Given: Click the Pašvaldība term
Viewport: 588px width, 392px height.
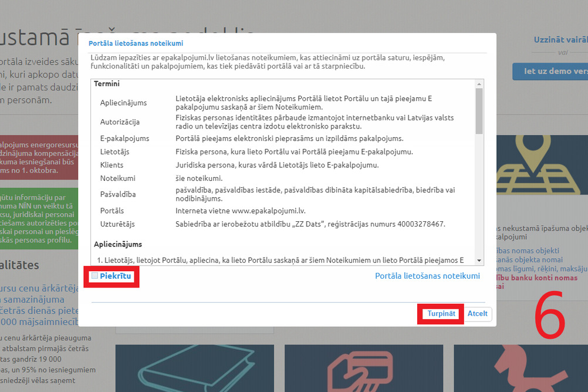Looking at the screenshot, I should click(x=118, y=194).
